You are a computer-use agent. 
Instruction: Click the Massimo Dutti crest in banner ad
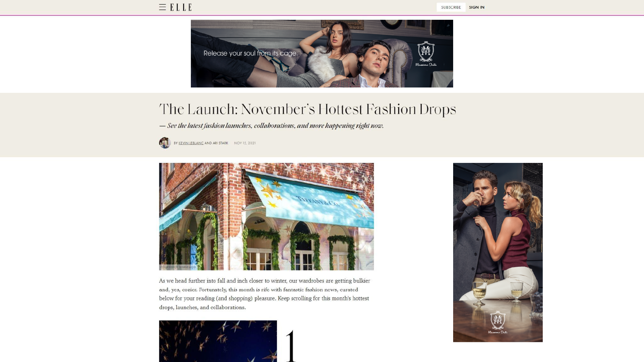point(426,54)
